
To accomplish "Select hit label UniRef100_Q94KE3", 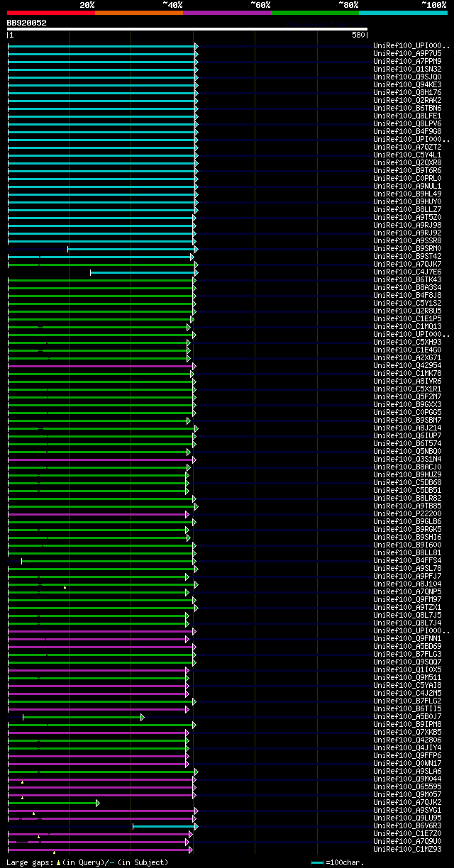I will [x=407, y=84].
